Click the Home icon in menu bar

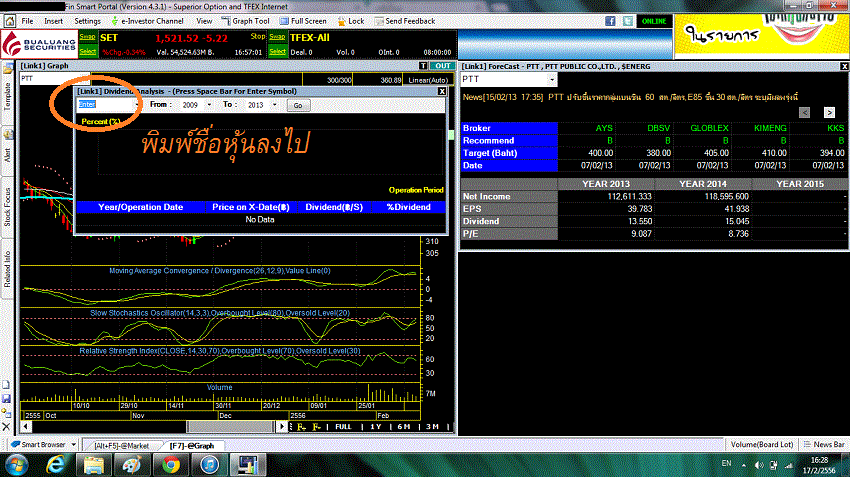(x=9, y=21)
